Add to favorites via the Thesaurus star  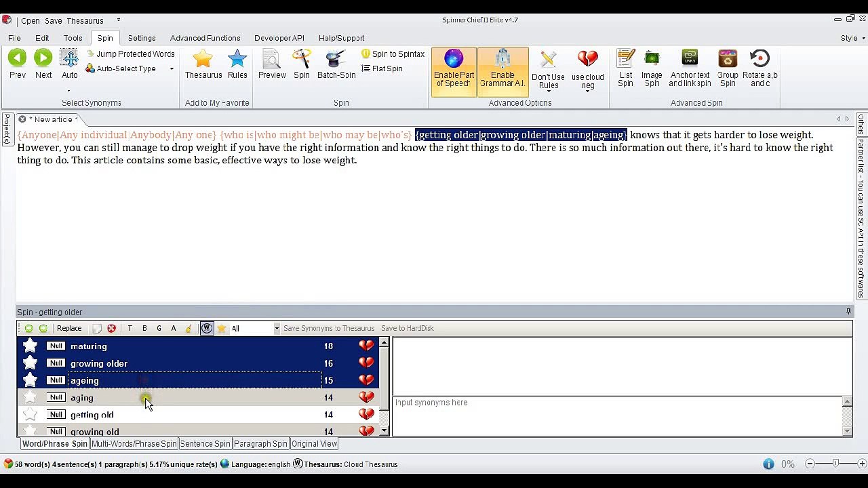203,64
